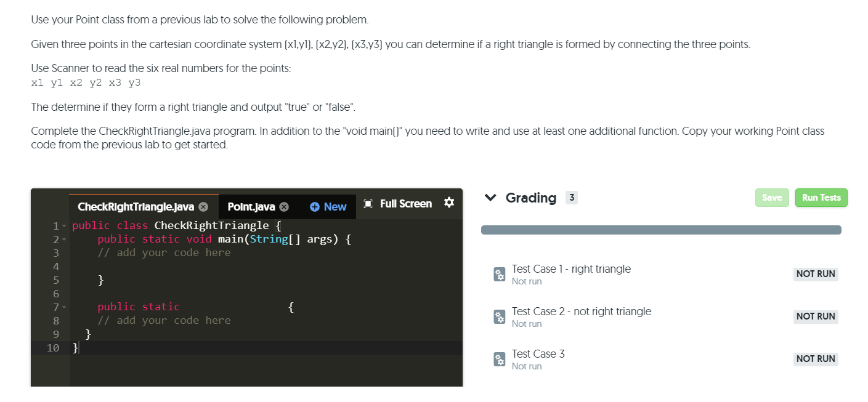
Task: Close the Point.java tab
Action: [x=283, y=206]
